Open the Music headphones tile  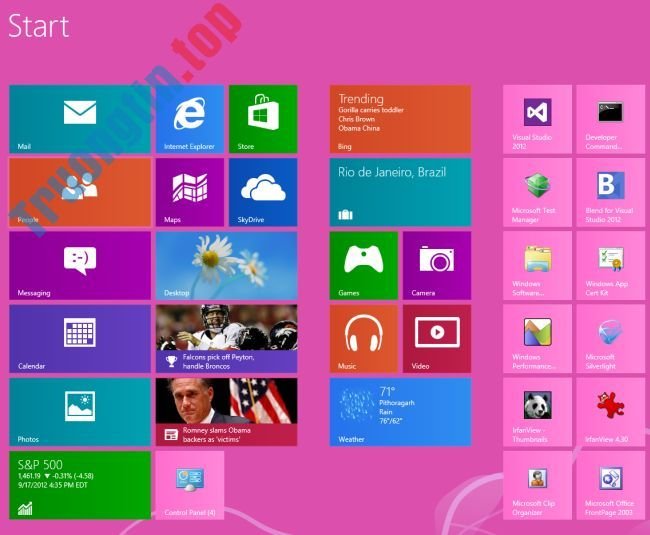point(363,338)
